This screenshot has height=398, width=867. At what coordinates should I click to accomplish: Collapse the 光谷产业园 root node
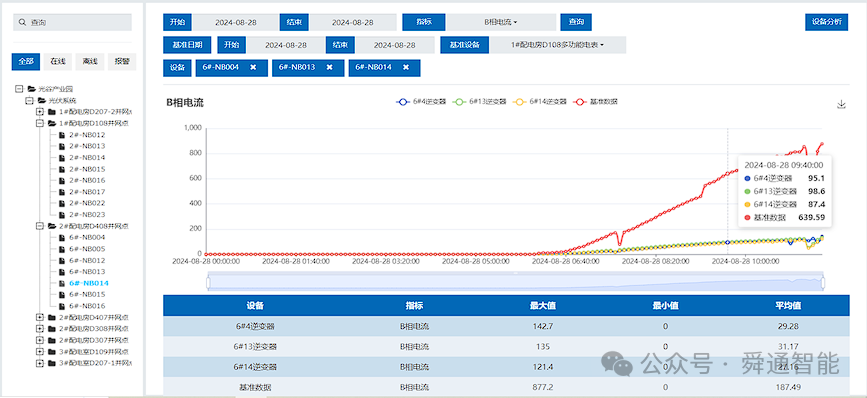tap(19, 88)
